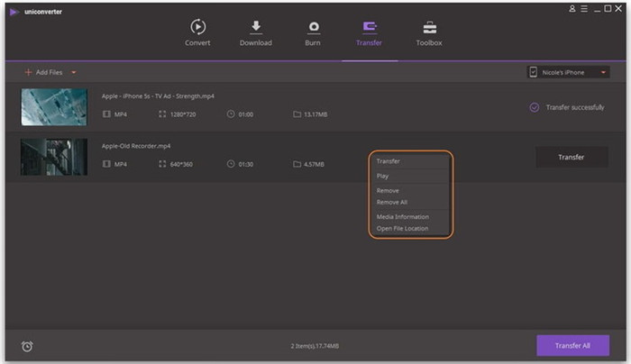Open the Nicole's iPhone device dropdown
631x364 pixels.
(566, 72)
